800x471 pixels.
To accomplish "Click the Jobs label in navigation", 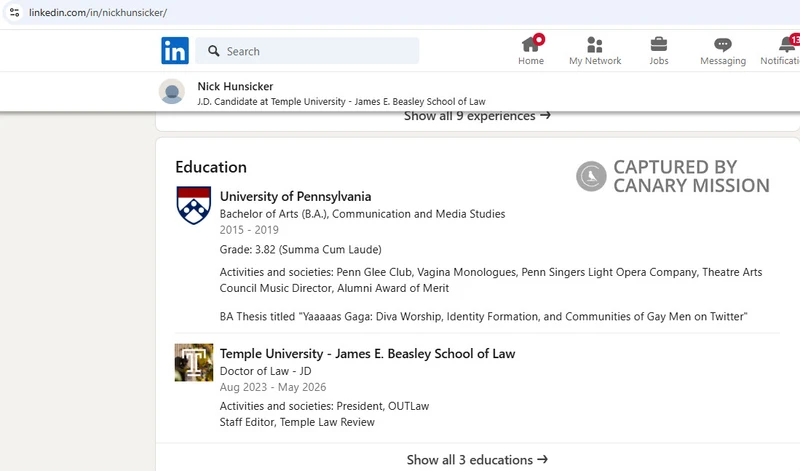I will (x=659, y=61).
